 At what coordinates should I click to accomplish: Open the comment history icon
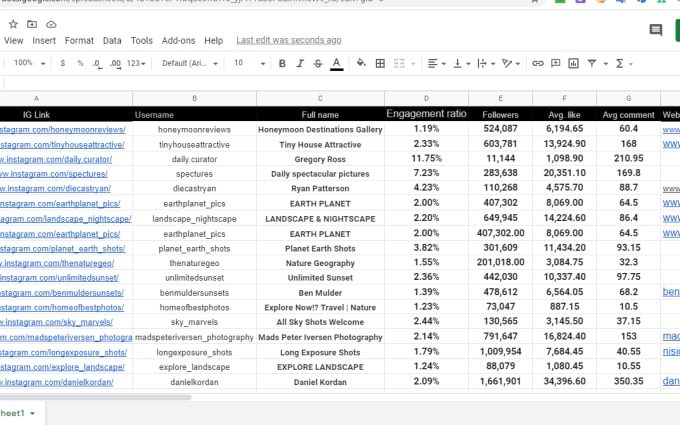pyautogui.click(x=656, y=29)
